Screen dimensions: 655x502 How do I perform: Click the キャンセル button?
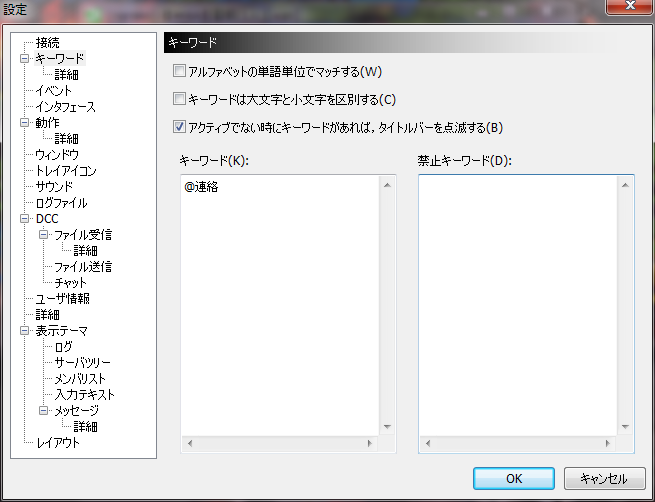604,479
